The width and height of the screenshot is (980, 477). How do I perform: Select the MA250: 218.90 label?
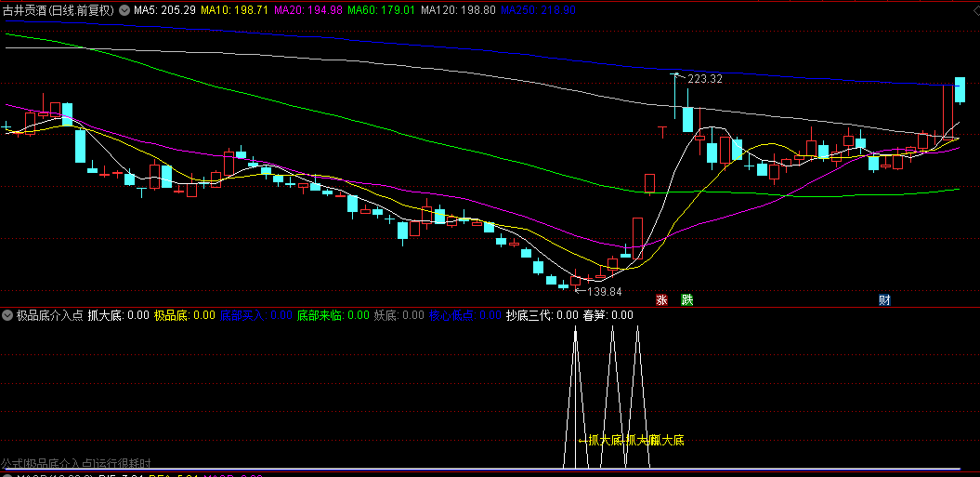(x=538, y=10)
